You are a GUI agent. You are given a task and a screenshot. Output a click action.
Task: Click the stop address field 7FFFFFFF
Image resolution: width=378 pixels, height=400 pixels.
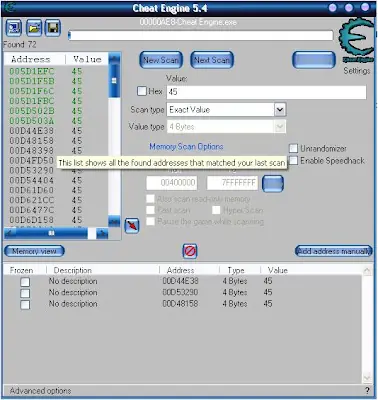coord(232,183)
